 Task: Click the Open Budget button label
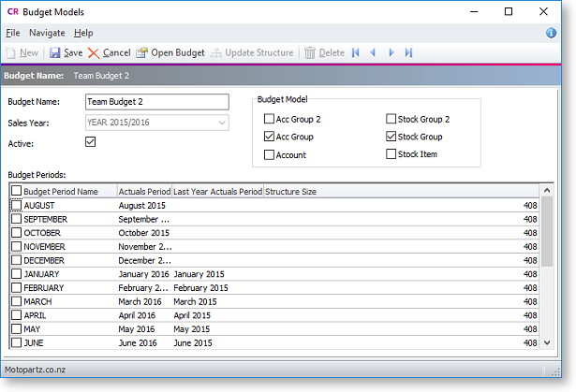pos(178,52)
